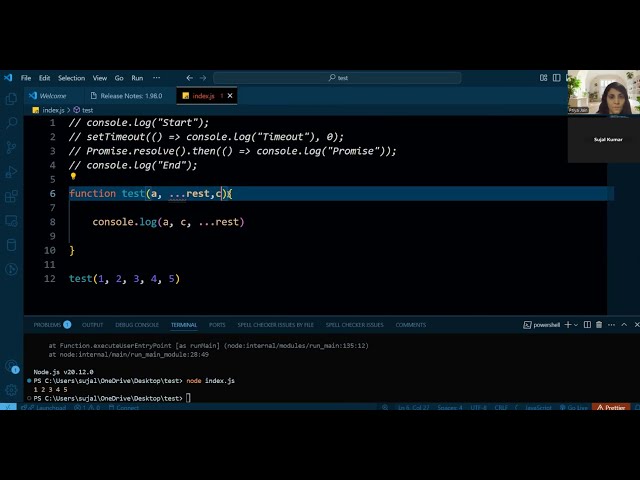Click the test symbol in breadcrumb
Image resolution: width=640 pixels, height=480 pixels.
click(x=83, y=110)
